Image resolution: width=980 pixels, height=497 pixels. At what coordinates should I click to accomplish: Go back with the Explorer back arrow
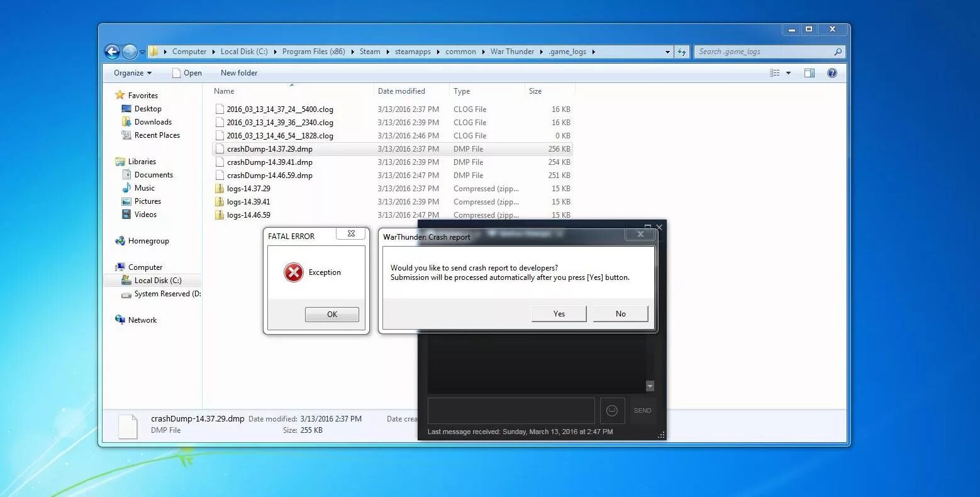(112, 52)
